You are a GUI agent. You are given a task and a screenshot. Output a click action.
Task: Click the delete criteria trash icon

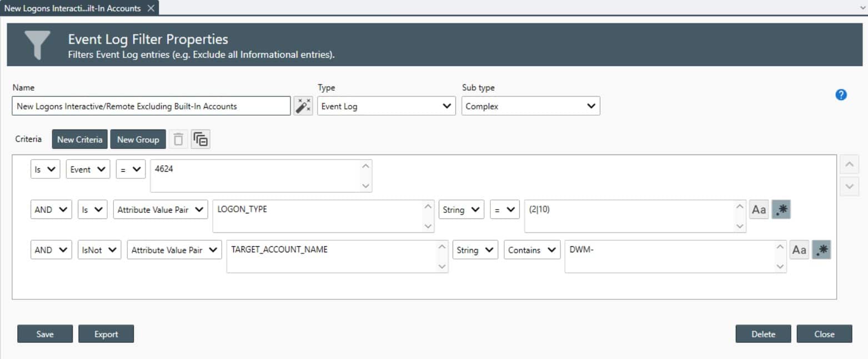[x=178, y=139]
